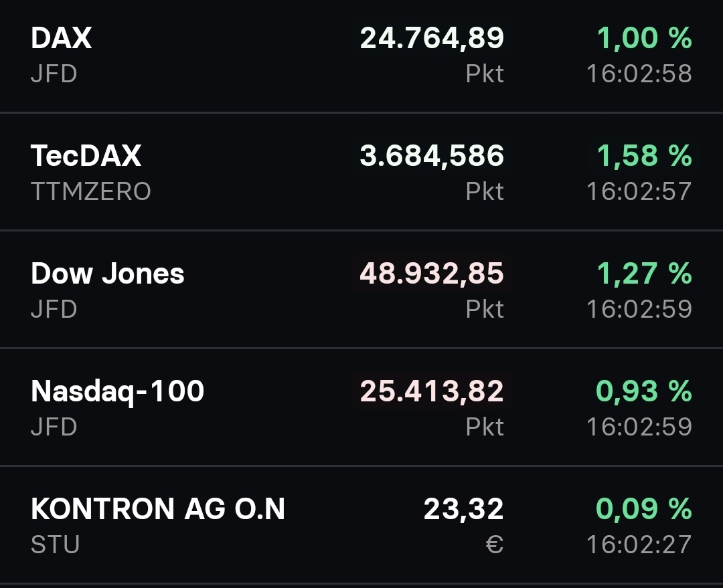
Task: Open the DAX index entry
Action: coord(61,38)
